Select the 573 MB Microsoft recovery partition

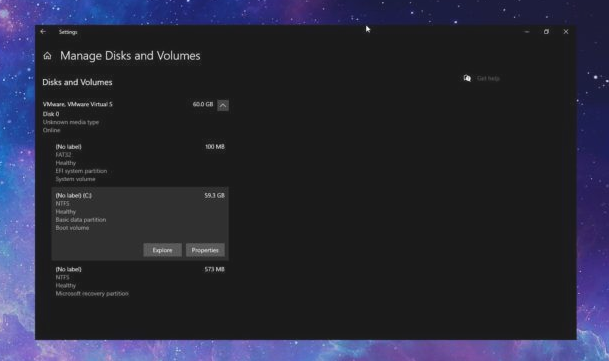(140, 281)
